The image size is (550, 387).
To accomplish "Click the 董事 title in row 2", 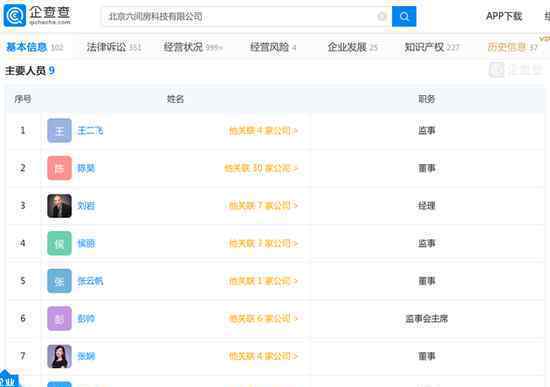I will tap(427, 168).
